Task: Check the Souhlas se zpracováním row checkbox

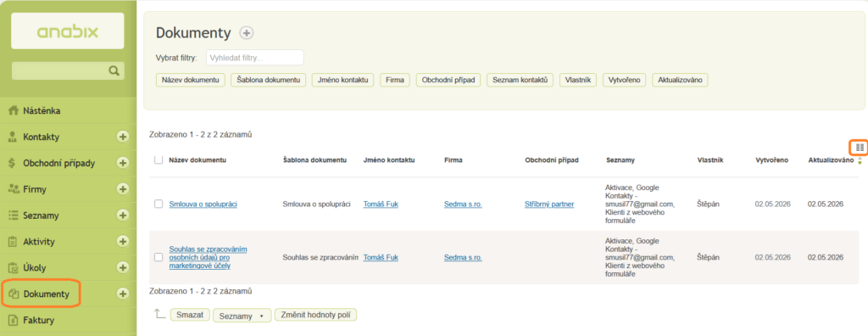Action: click(159, 257)
